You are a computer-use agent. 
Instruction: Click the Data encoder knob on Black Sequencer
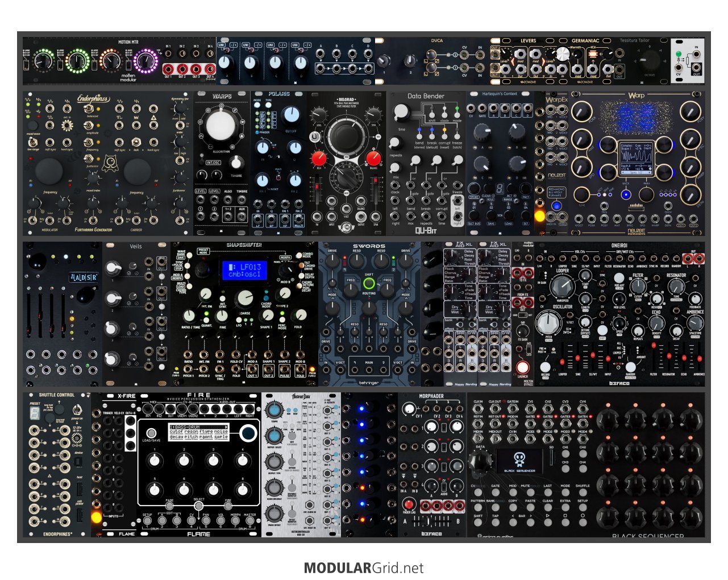(x=479, y=461)
